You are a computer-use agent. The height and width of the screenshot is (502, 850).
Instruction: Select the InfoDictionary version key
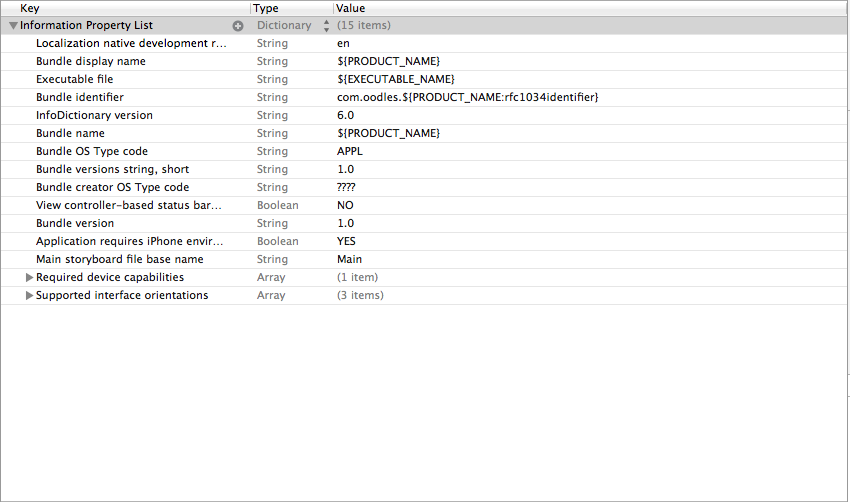click(94, 115)
